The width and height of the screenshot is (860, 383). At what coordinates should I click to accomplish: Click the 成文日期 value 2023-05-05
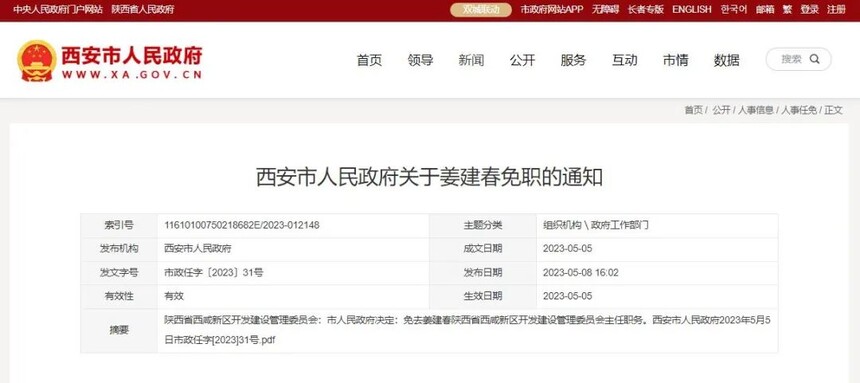coord(568,249)
